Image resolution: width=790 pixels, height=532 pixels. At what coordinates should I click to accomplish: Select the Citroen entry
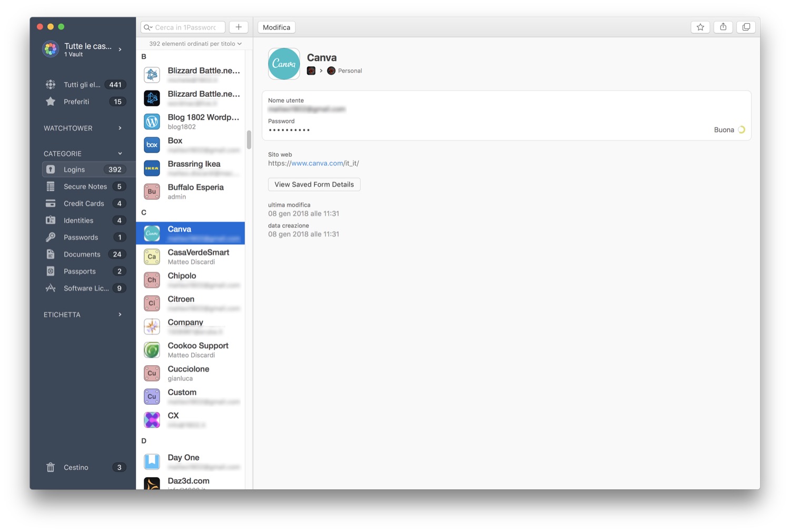(x=191, y=303)
